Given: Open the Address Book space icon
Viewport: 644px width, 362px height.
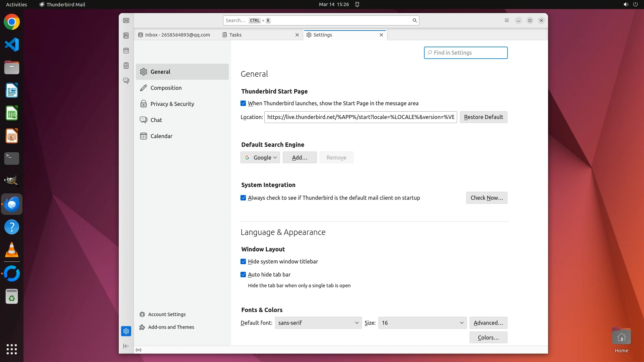Looking at the screenshot, I should pos(126,36).
